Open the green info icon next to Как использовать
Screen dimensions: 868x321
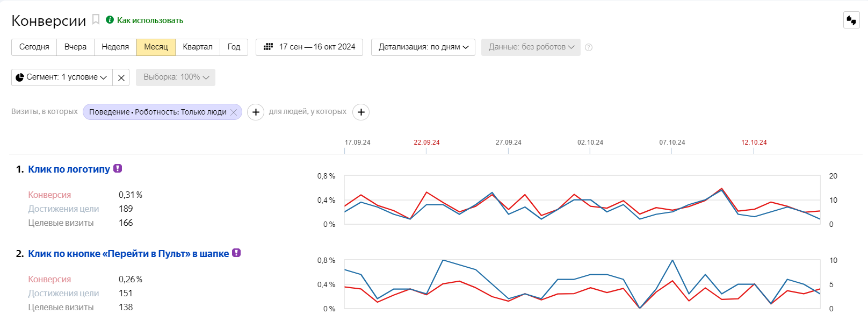coord(110,20)
